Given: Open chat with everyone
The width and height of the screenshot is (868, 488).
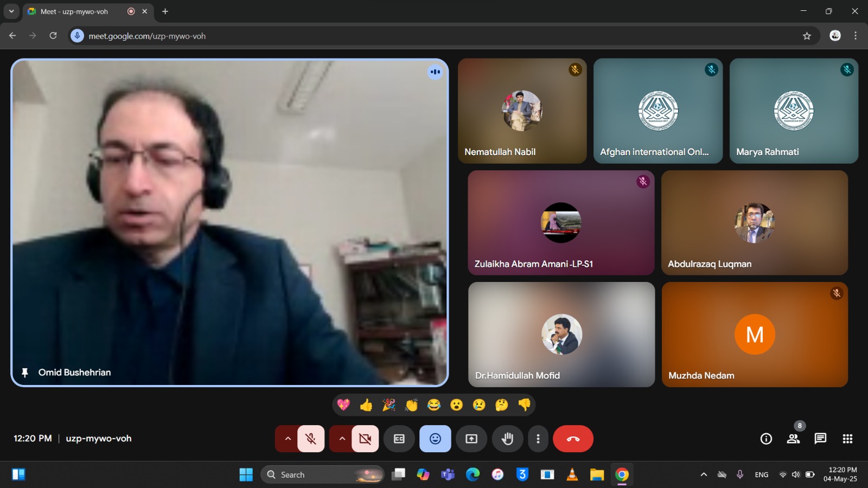Looking at the screenshot, I should pos(820,439).
